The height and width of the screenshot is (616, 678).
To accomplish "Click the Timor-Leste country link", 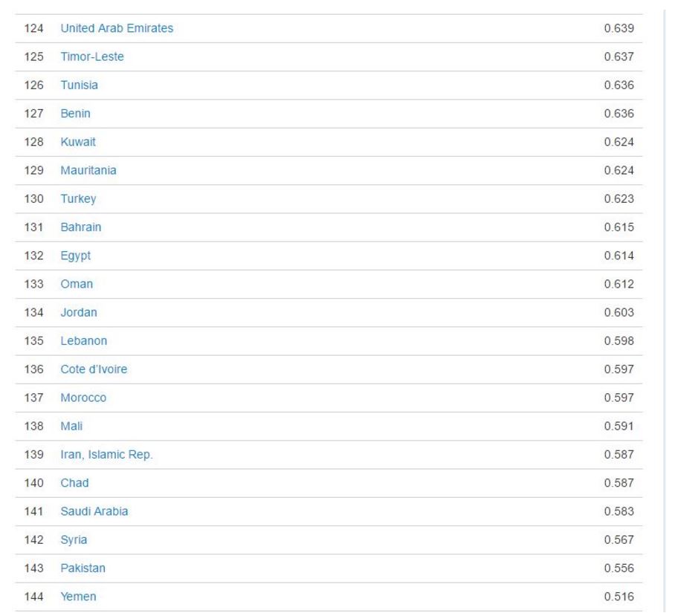I will 92,57.
